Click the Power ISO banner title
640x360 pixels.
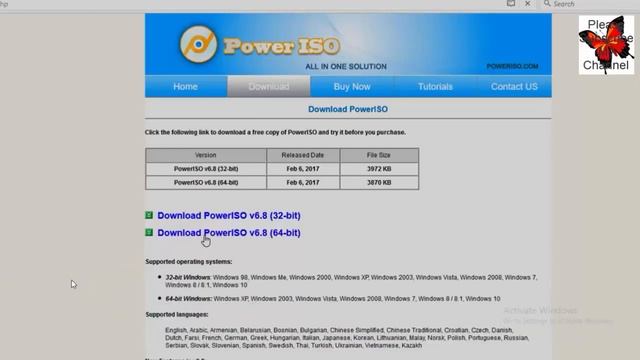point(282,46)
